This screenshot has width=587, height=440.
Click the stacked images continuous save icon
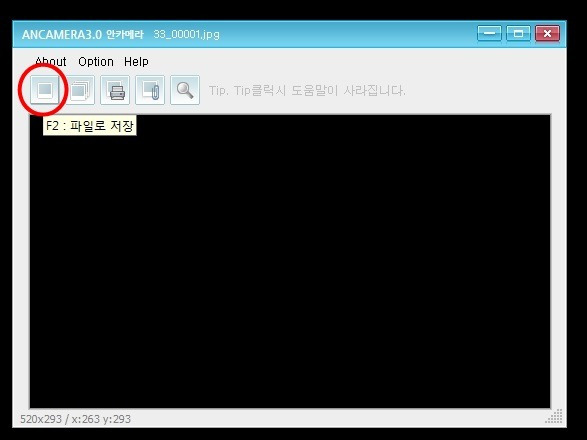[80, 90]
